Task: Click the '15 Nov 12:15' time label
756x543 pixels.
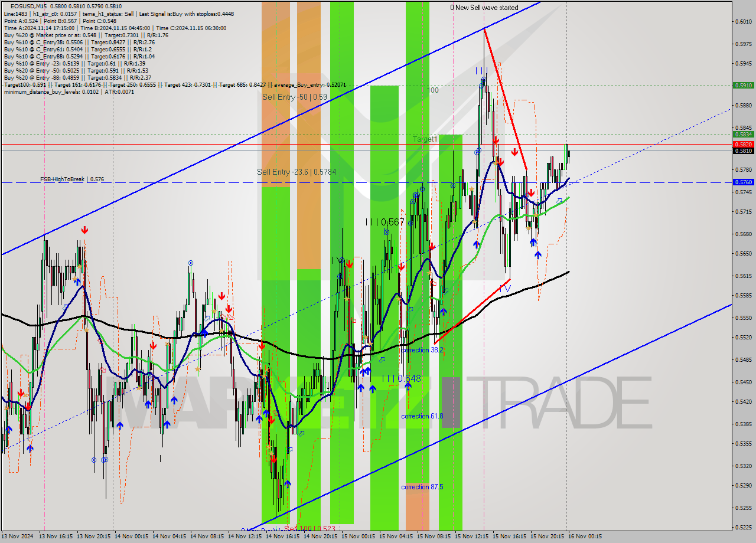Action: 473,537
